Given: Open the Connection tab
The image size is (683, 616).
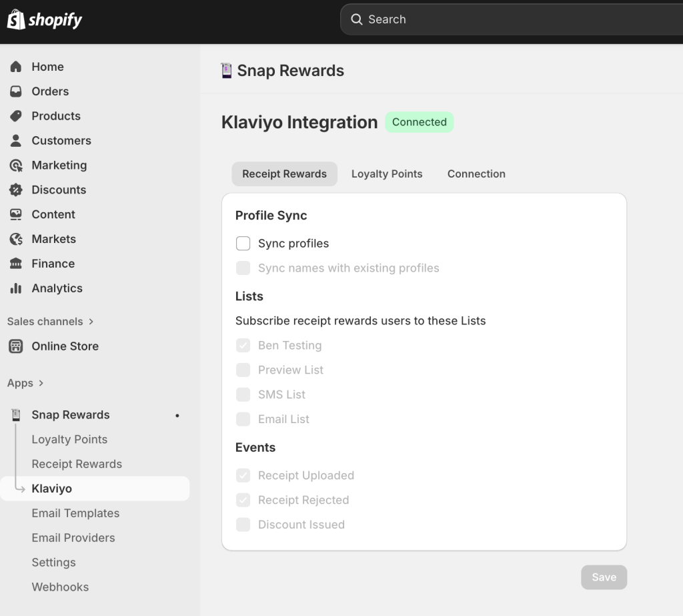Looking at the screenshot, I should [476, 174].
